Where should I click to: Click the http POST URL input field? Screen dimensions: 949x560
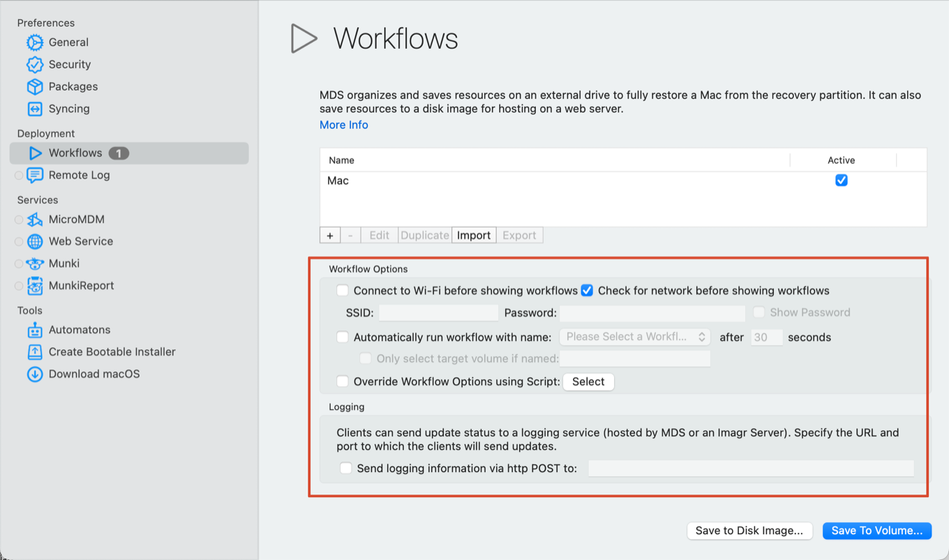pyautogui.click(x=751, y=469)
